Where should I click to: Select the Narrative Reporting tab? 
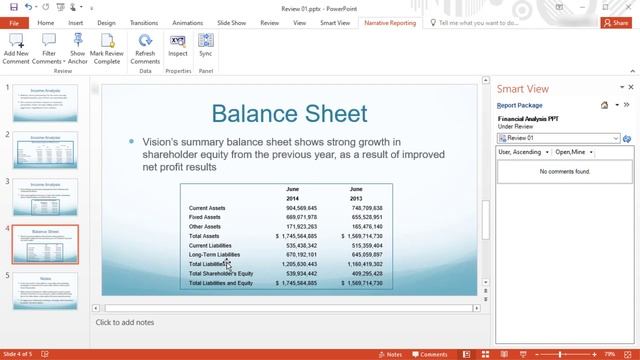[x=390, y=23]
